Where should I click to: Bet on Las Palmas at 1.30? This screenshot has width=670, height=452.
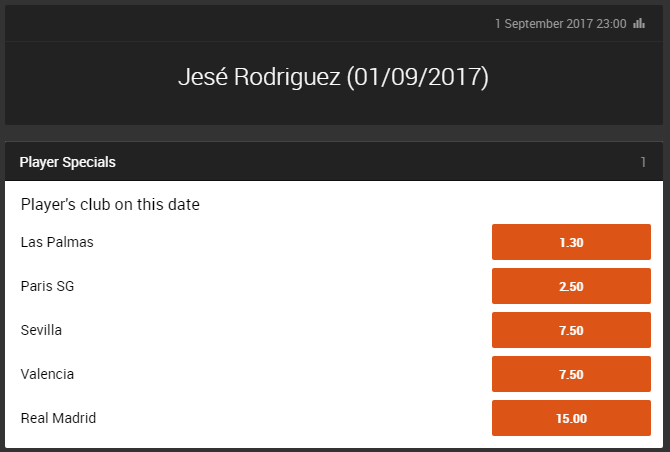pyautogui.click(x=571, y=242)
